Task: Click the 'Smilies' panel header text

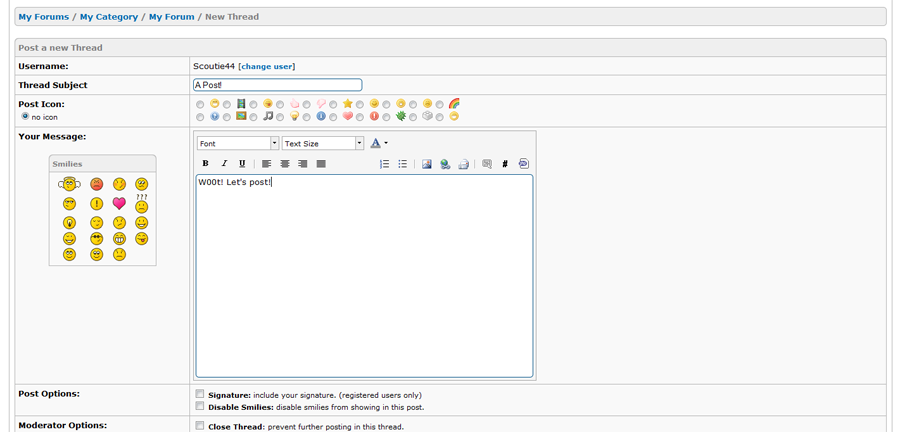Action: [67, 164]
